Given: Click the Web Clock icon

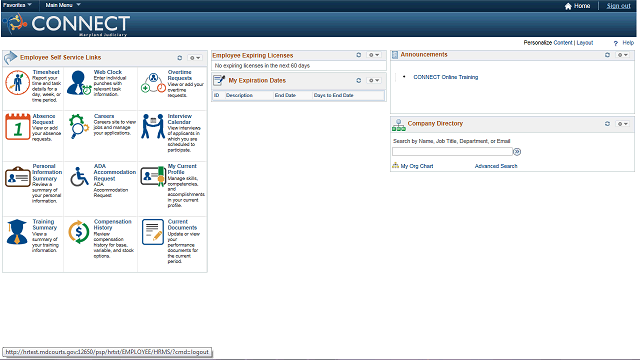Looking at the screenshot, I should [x=79, y=83].
